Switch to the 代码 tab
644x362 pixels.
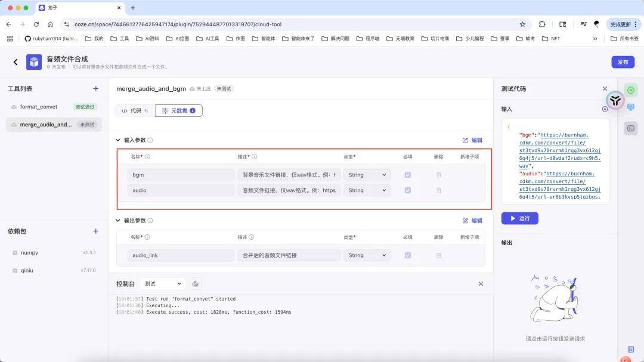[135, 110]
